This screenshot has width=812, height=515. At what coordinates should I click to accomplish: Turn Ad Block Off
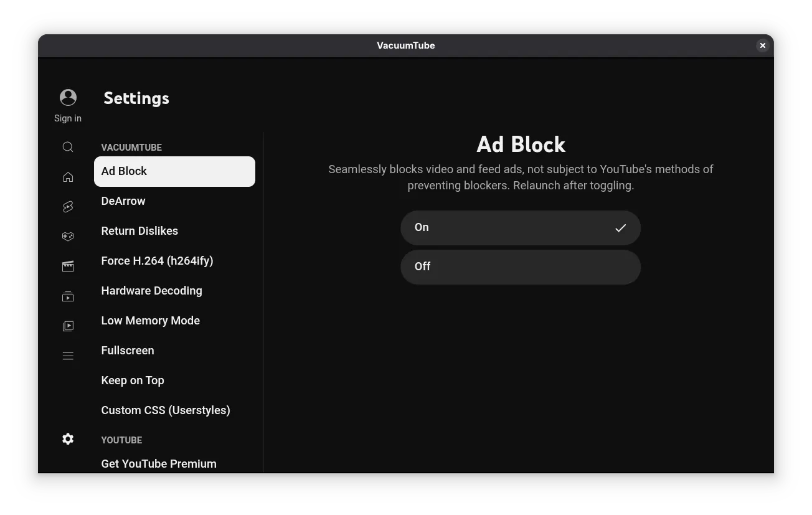(520, 267)
